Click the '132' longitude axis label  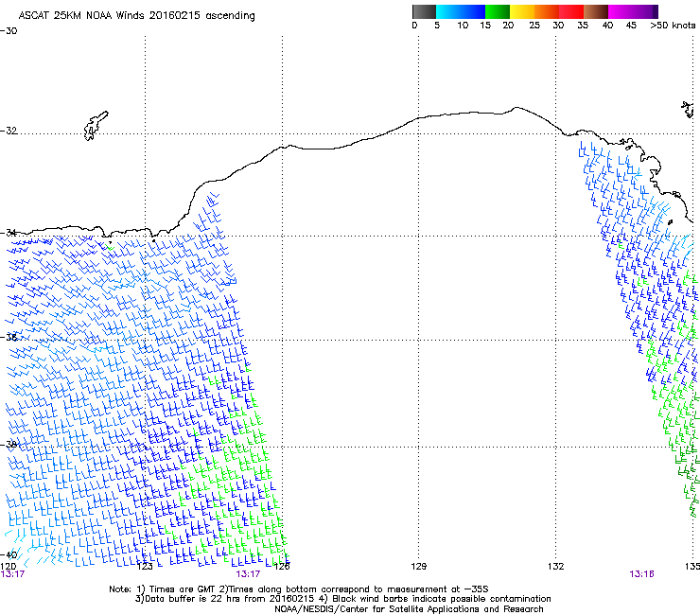556,567
